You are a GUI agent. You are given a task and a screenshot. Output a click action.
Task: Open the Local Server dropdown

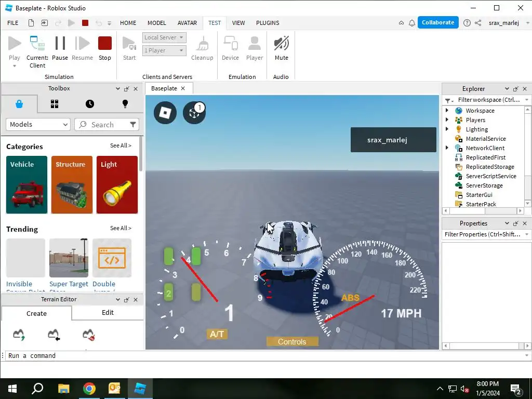click(x=164, y=37)
